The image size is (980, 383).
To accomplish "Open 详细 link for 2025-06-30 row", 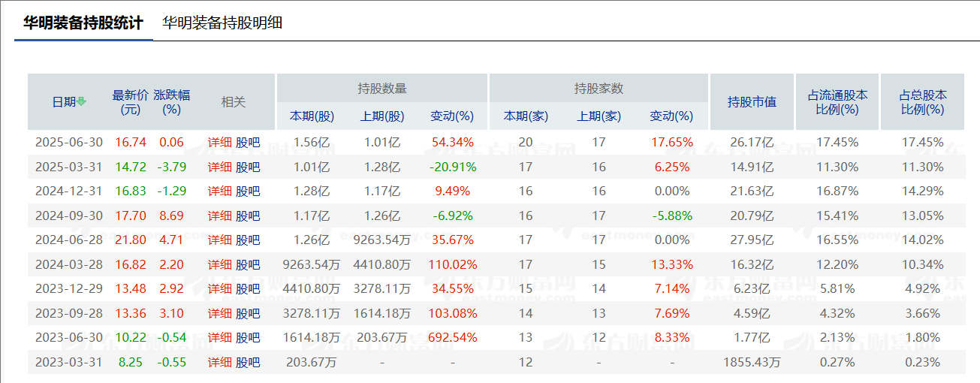I will [220, 142].
